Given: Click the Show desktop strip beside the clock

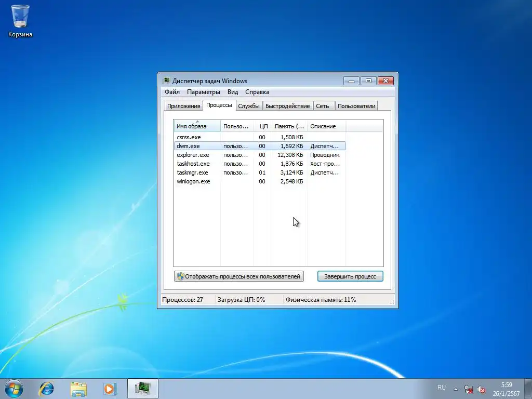Looking at the screenshot, I should 528,389.
